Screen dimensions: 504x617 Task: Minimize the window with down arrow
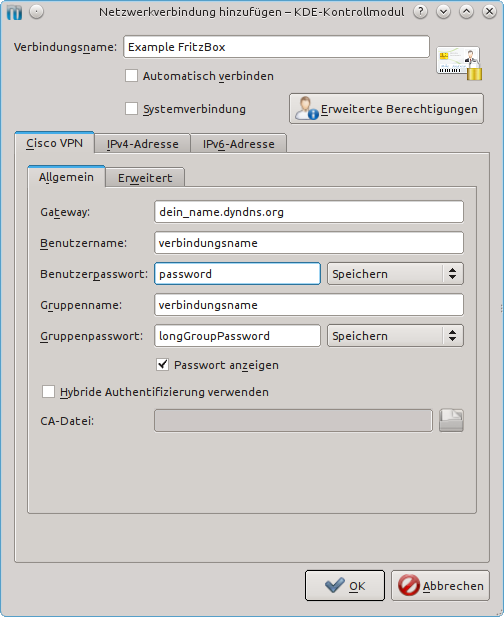pyautogui.click(x=443, y=12)
